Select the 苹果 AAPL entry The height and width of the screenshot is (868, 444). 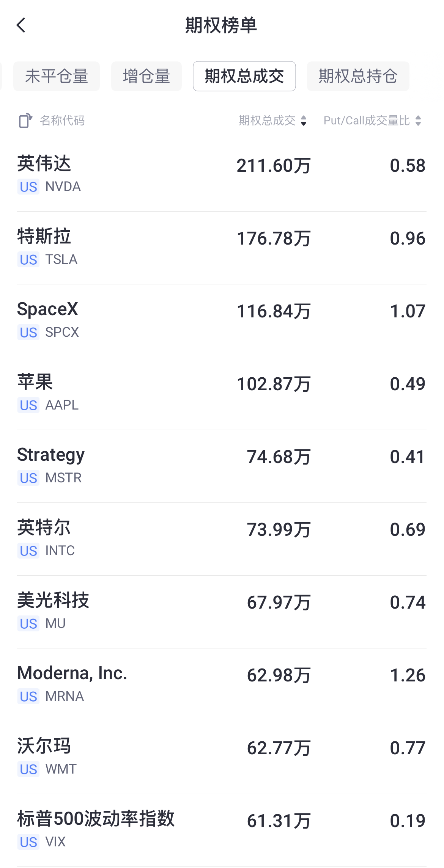[x=222, y=394]
